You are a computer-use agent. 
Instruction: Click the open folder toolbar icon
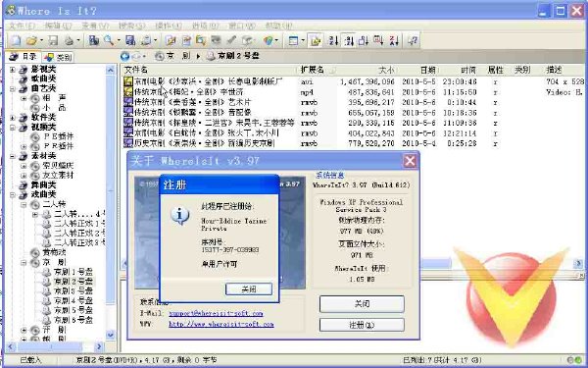(32, 40)
